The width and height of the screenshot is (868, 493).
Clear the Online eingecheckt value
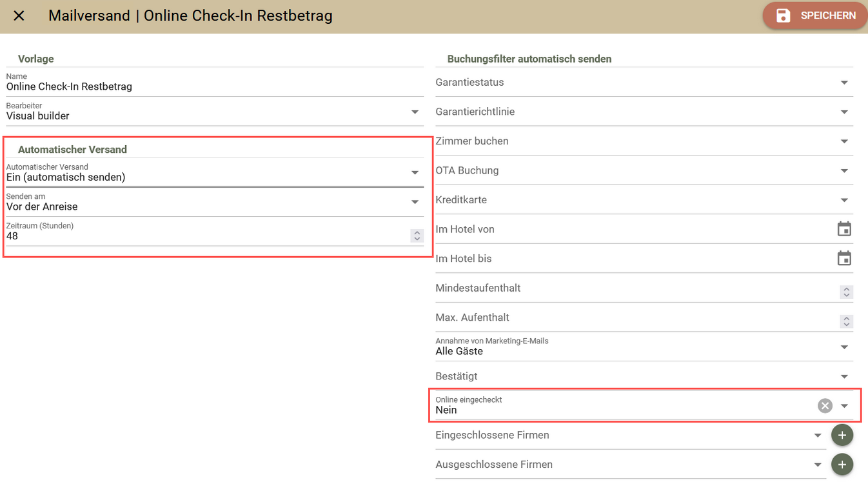[825, 406]
